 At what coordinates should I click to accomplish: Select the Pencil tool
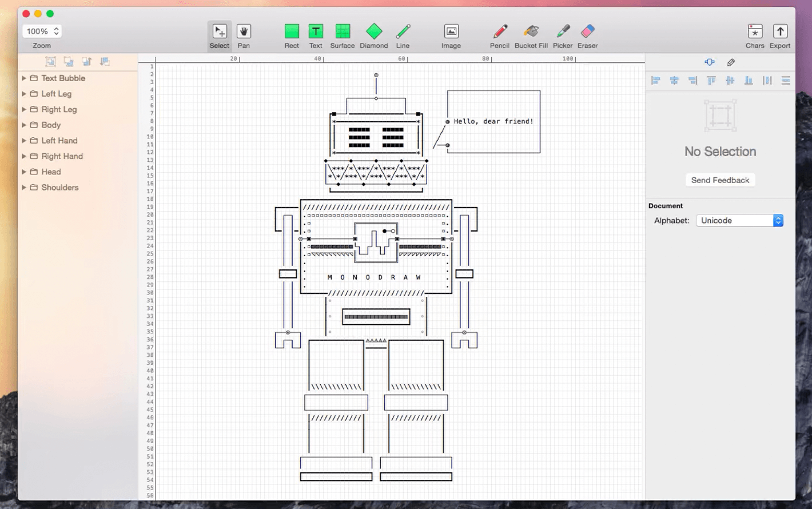499,36
